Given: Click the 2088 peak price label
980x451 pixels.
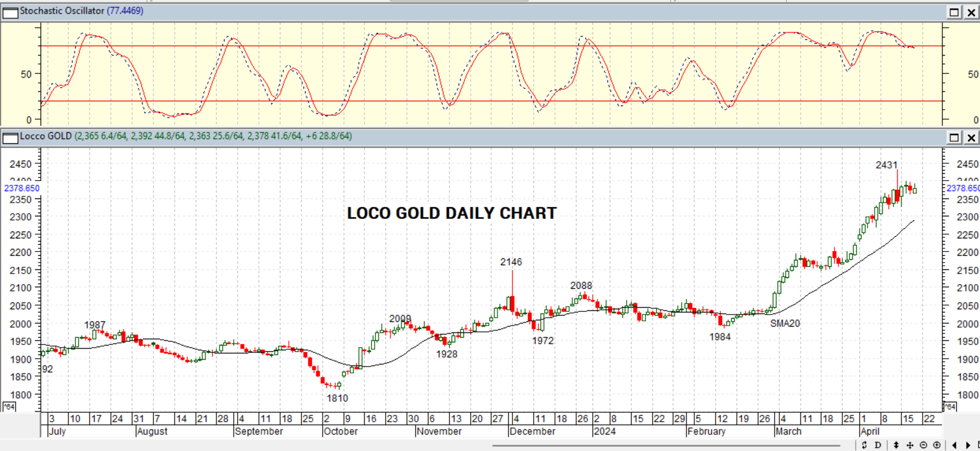Looking at the screenshot, I should 581,285.
